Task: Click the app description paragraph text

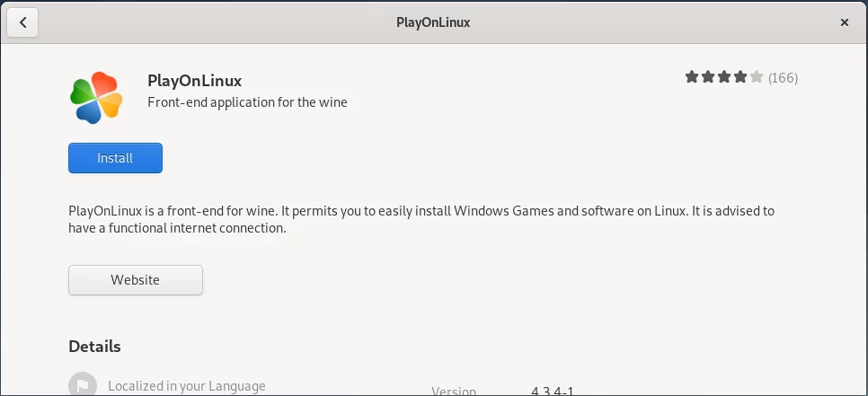Action: click(x=421, y=219)
